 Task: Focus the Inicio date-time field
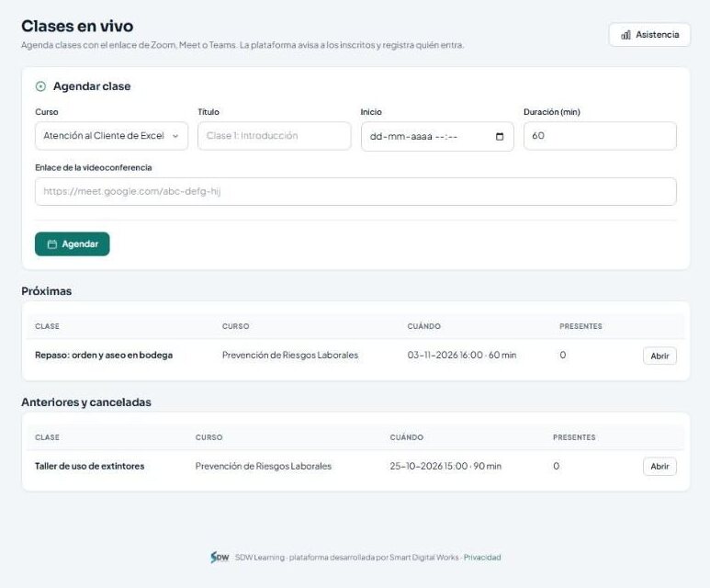437,136
